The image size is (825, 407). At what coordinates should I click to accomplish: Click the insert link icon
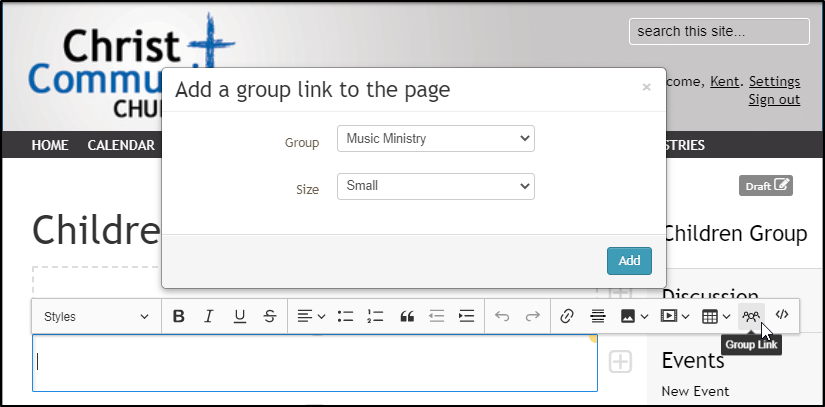pos(566,316)
